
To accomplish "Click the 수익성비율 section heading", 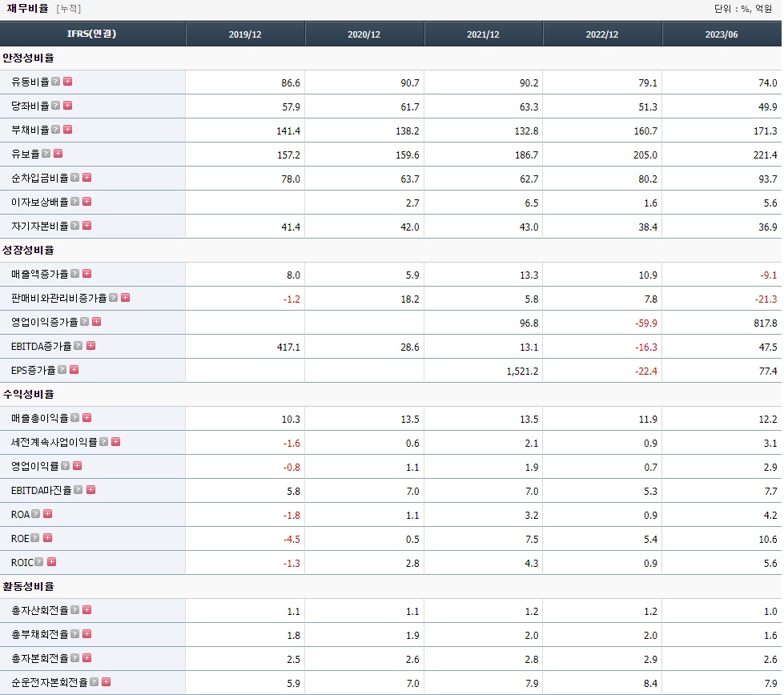I will coord(28,394).
